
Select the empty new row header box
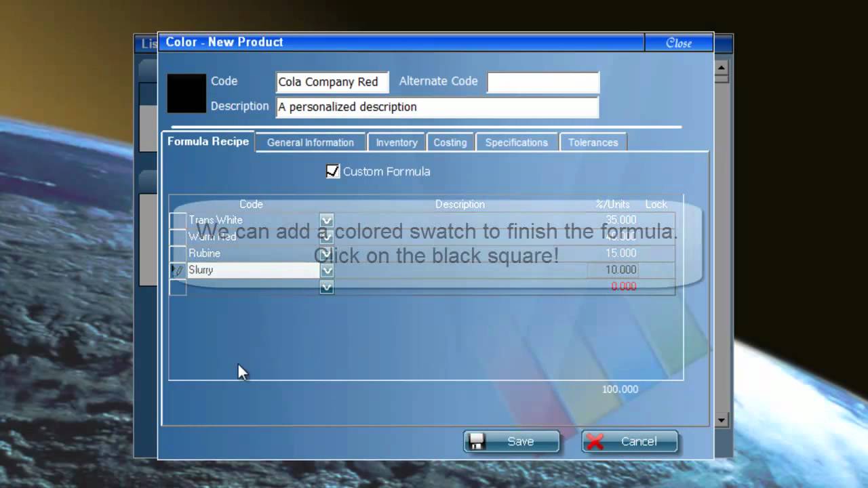178,287
